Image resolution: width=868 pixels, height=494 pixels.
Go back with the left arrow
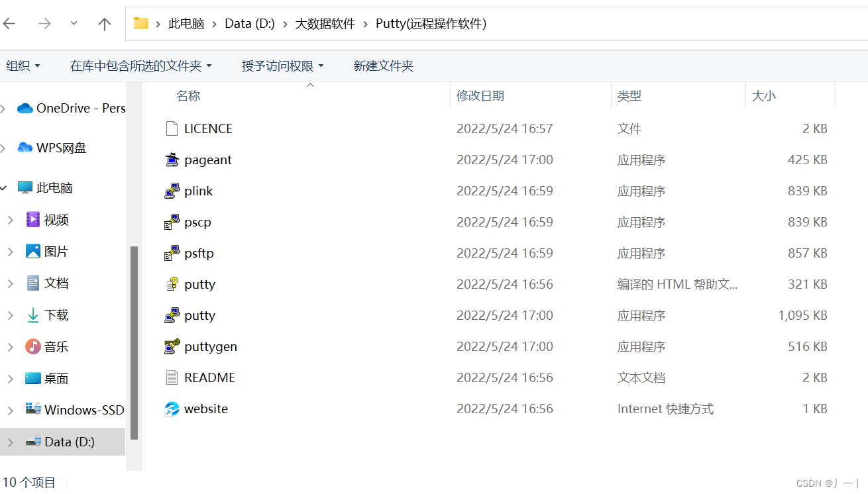click(9, 24)
